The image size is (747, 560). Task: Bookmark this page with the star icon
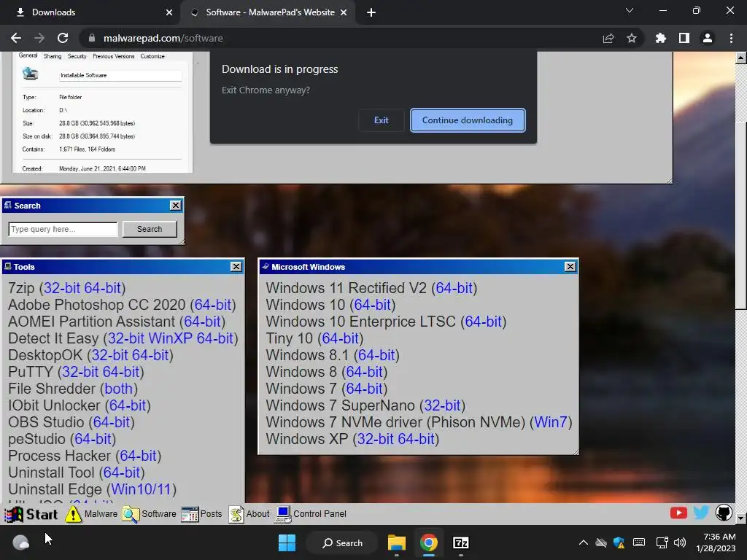pyautogui.click(x=632, y=38)
